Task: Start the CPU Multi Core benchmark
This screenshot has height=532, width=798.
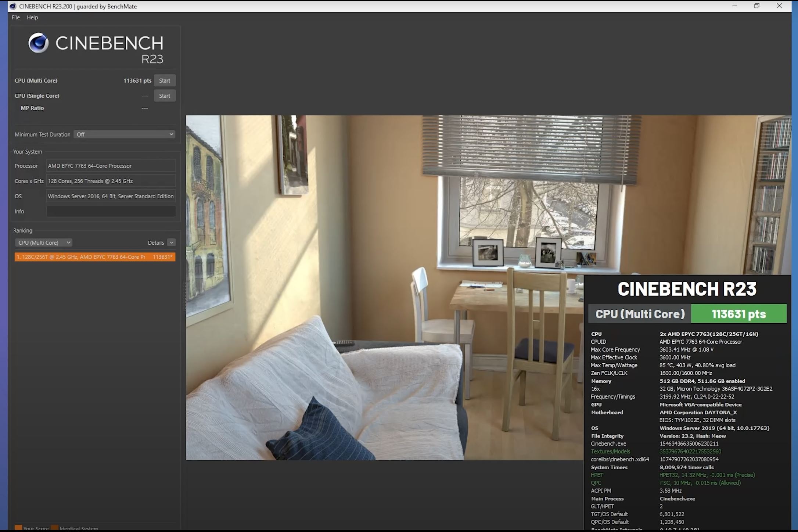Action: tap(164, 80)
